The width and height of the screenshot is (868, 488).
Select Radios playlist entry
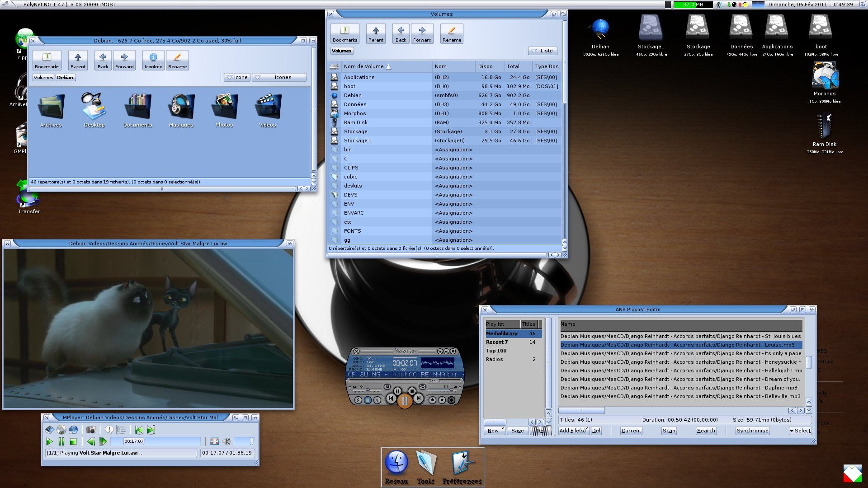(514, 359)
